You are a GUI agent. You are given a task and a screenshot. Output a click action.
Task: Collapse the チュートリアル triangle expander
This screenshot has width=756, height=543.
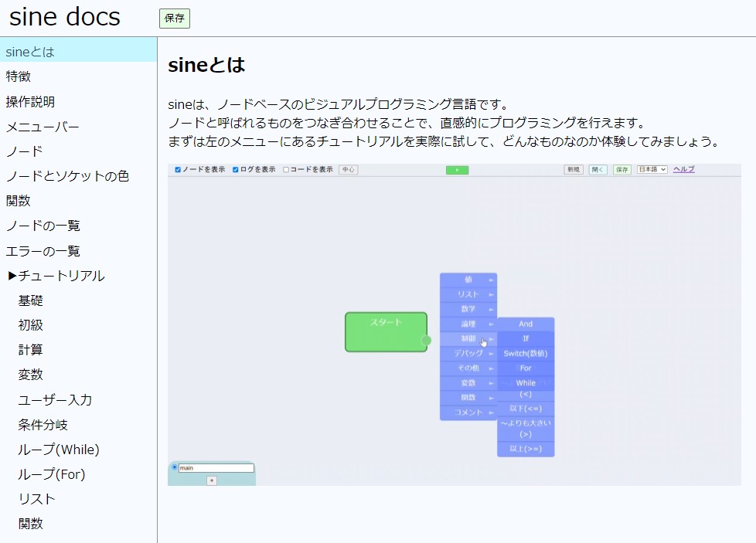12,276
